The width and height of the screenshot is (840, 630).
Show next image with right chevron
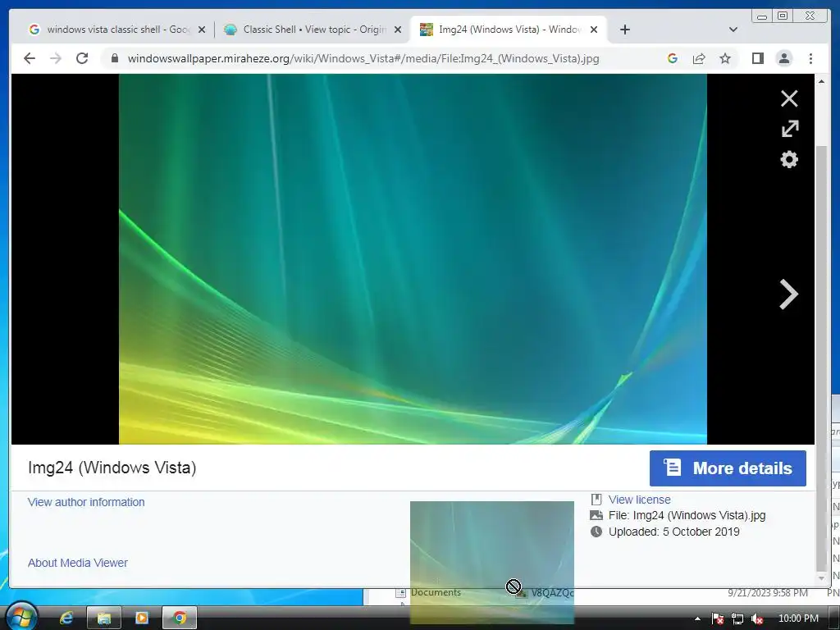(788, 294)
